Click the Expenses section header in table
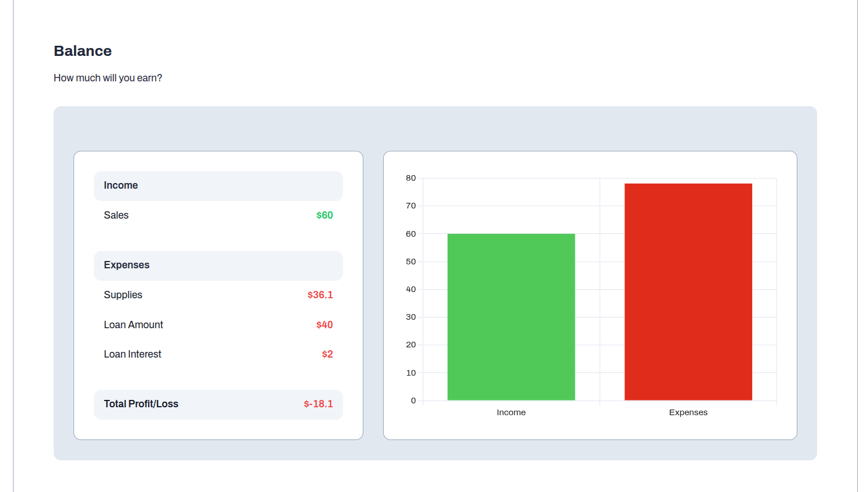This screenshot has height=492, width=868. point(127,265)
